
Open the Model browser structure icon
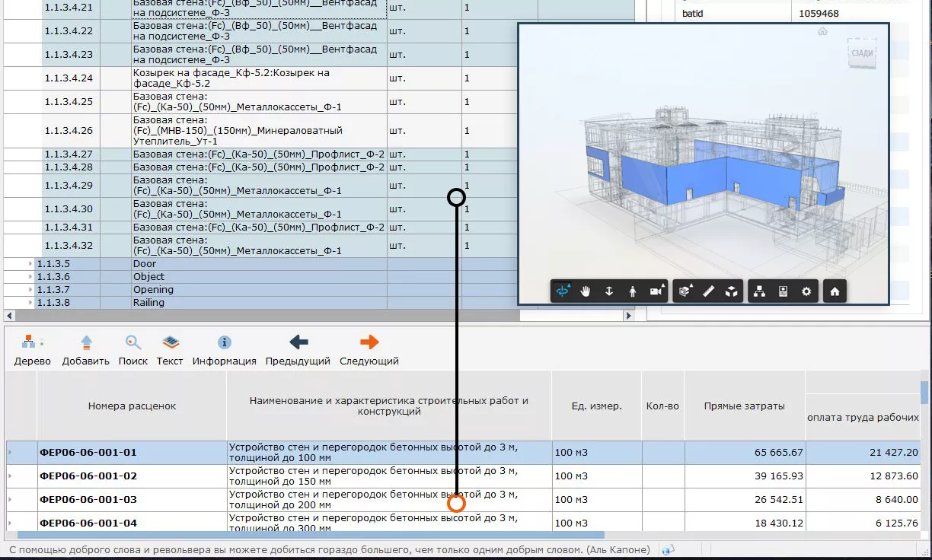[x=759, y=291]
